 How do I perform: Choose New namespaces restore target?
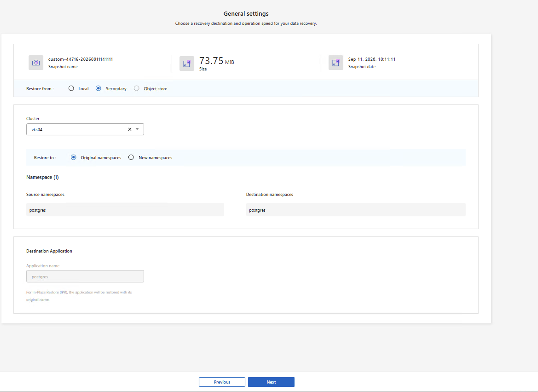pos(131,158)
